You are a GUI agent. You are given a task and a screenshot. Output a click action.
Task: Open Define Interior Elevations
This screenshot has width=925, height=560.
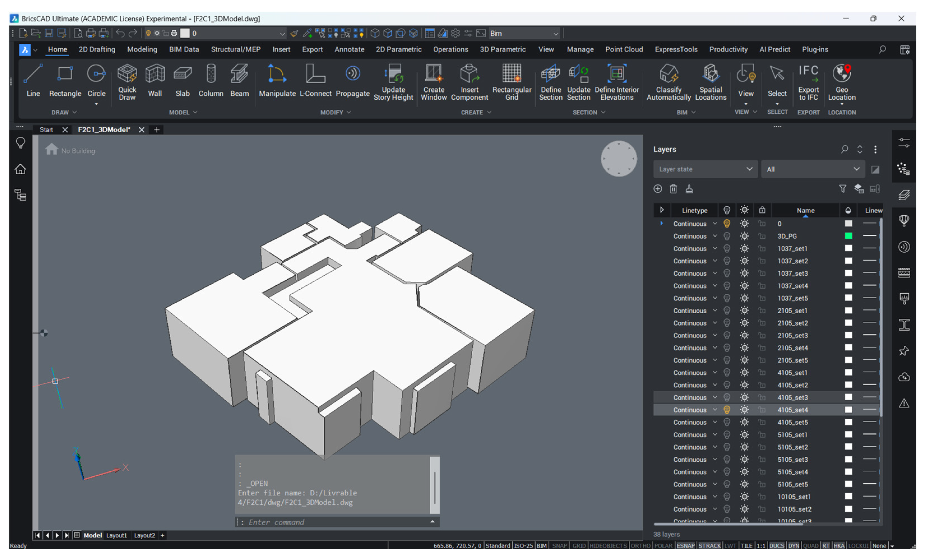pyautogui.click(x=616, y=82)
